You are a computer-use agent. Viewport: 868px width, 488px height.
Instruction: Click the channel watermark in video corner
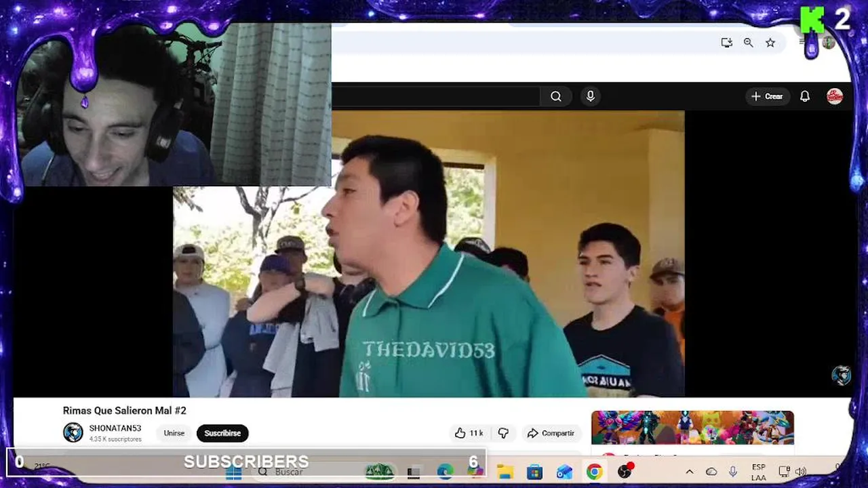pyautogui.click(x=842, y=375)
